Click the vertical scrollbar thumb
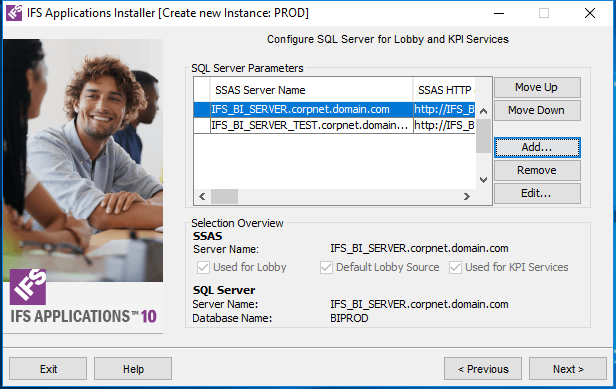This screenshot has width=616, height=389. (484, 136)
